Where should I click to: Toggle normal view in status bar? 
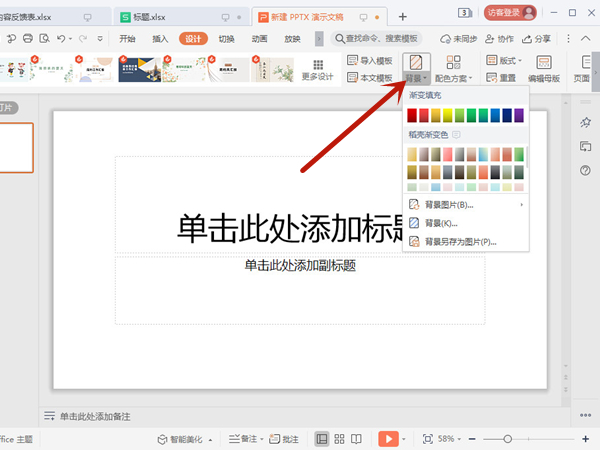pyautogui.click(x=322, y=439)
